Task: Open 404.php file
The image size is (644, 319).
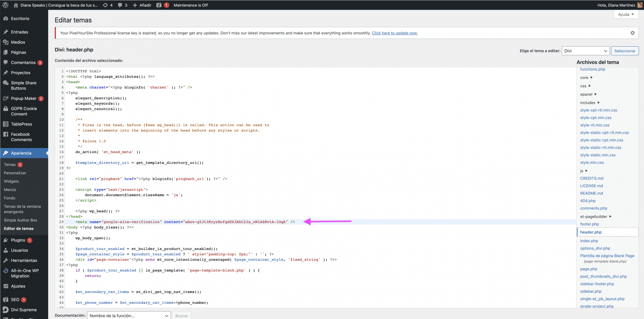Action: [588, 201]
